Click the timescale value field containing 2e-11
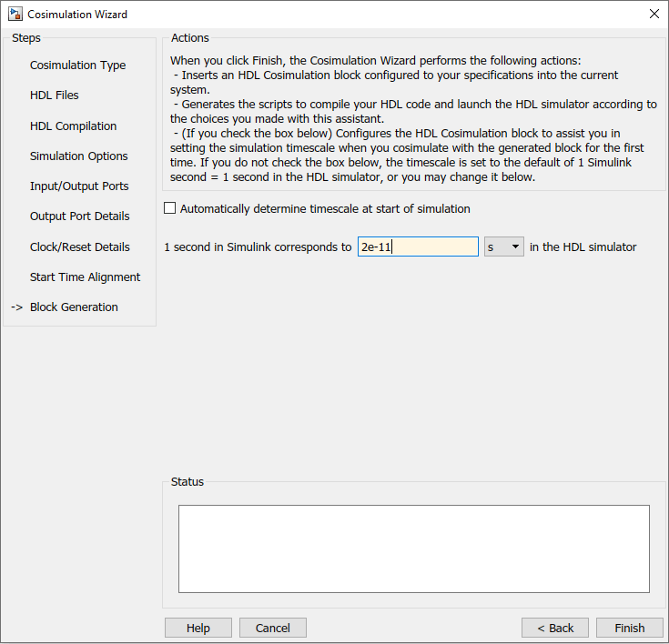 point(418,247)
